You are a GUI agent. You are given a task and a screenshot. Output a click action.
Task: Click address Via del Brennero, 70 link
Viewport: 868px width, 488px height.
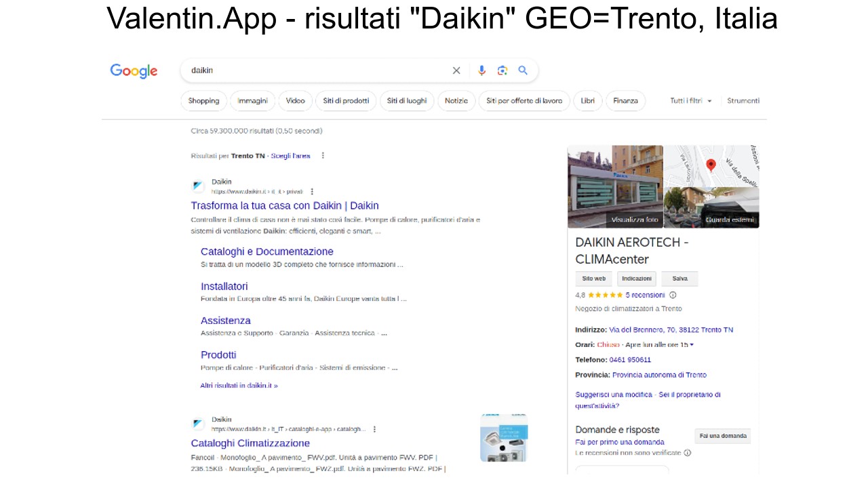click(671, 330)
